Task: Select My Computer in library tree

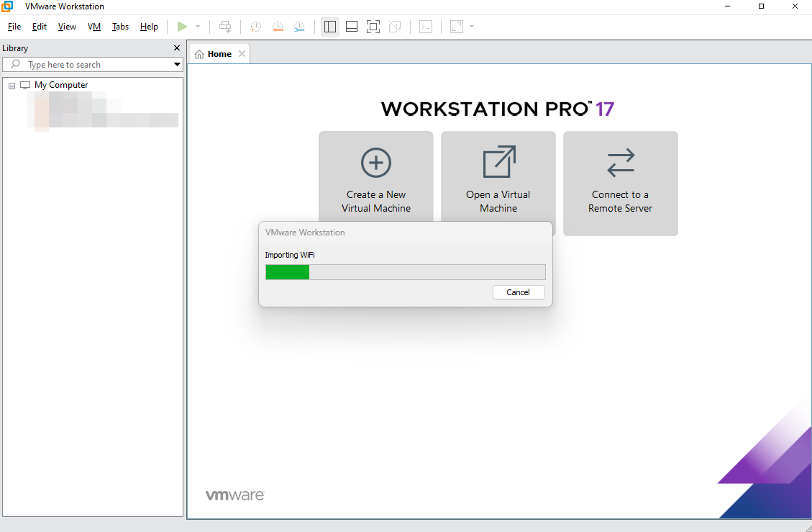Action: (x=61, y=85)
